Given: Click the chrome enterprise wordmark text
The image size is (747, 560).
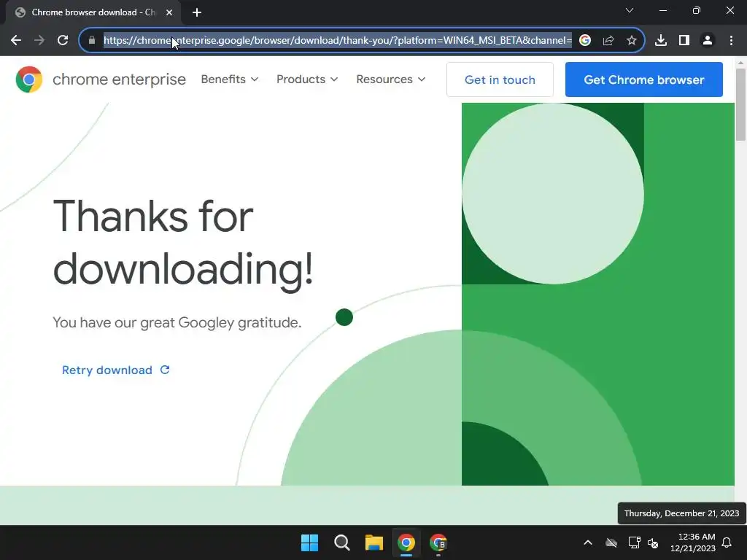Looking at the screenshot, I should [x=119, y=79].
